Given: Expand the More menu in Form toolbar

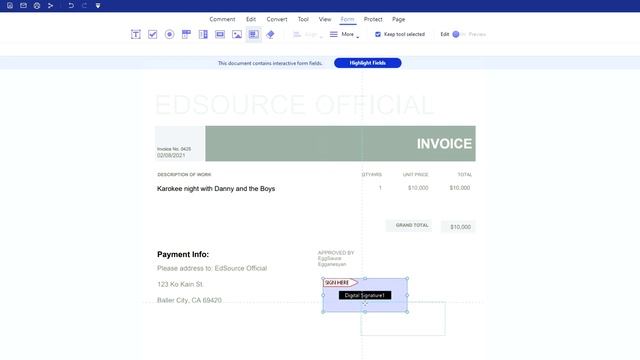Looking at the screenshot, I should [x=344, y=34].
